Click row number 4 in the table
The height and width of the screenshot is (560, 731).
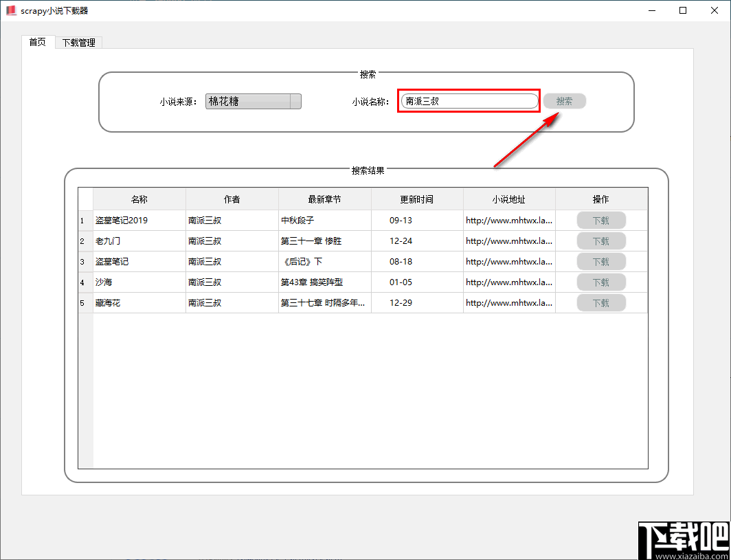[84, 282]
